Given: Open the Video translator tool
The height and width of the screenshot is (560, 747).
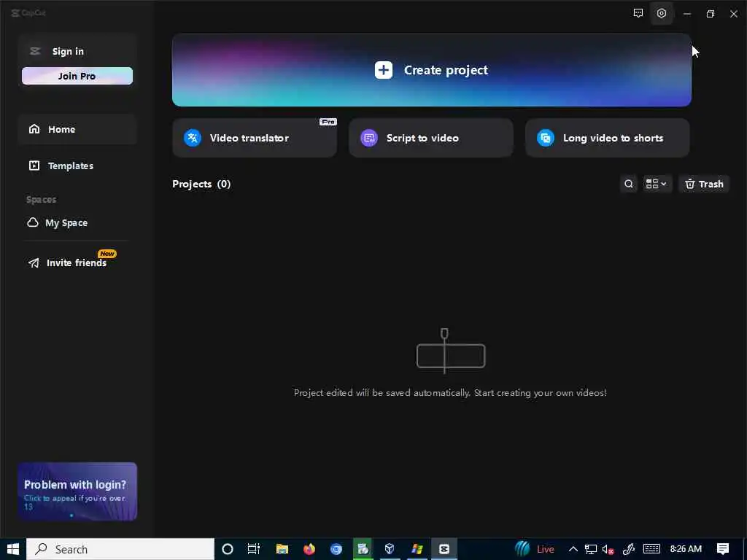Looking at the screenshot, I should pos(255,138).
